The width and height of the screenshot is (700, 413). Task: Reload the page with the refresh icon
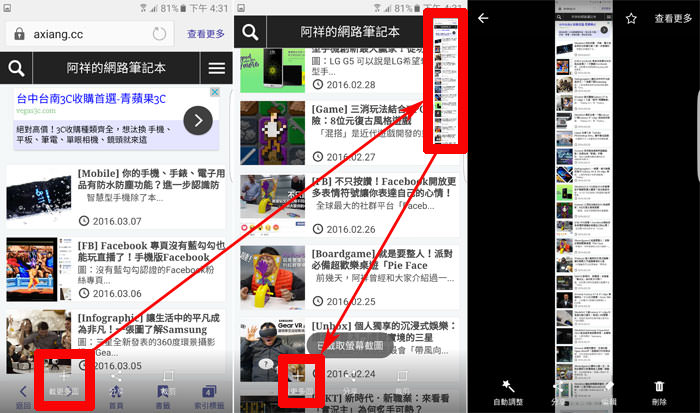tap(159, 34)
